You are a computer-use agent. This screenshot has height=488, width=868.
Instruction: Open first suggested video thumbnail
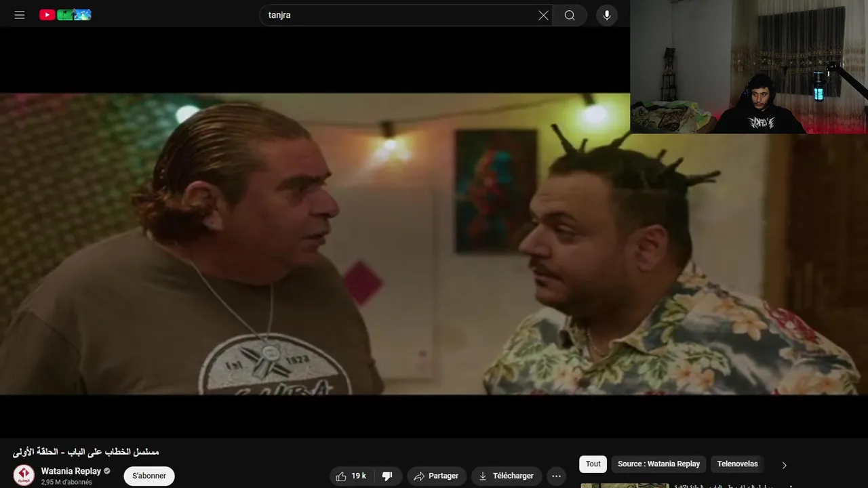point(625,485)
